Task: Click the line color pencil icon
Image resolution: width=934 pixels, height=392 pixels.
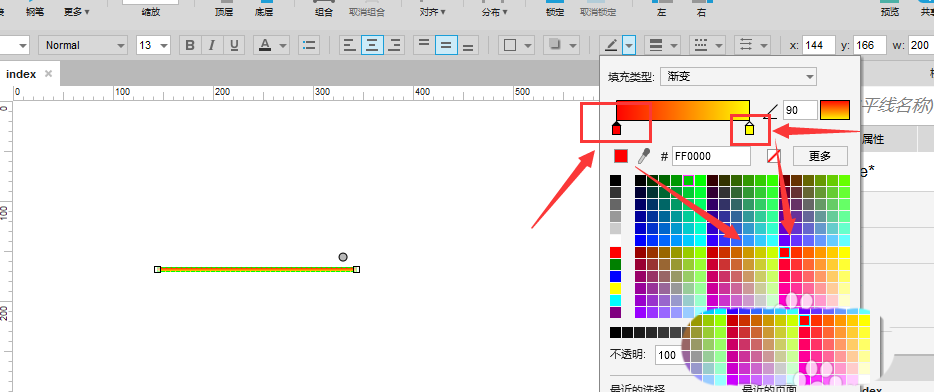Action: click(611, 45)
